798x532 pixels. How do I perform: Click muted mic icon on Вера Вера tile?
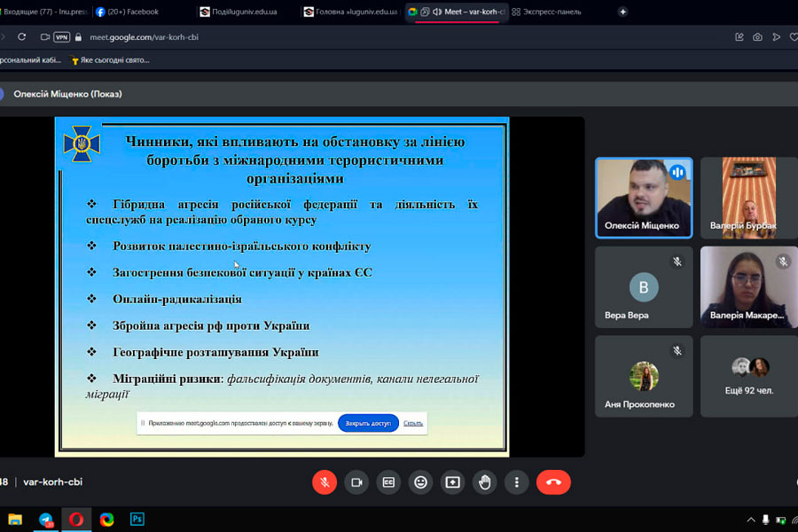[x=677, y=262]
